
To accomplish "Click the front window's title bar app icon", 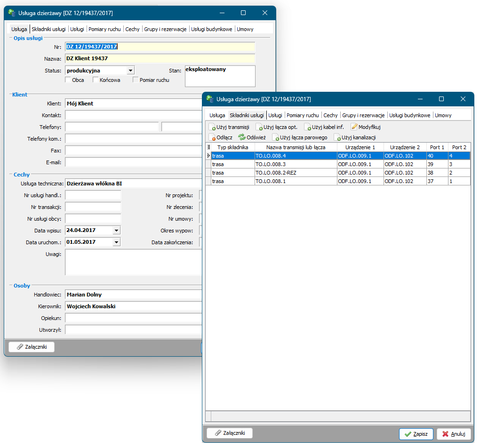I will [x=210, y=99].
